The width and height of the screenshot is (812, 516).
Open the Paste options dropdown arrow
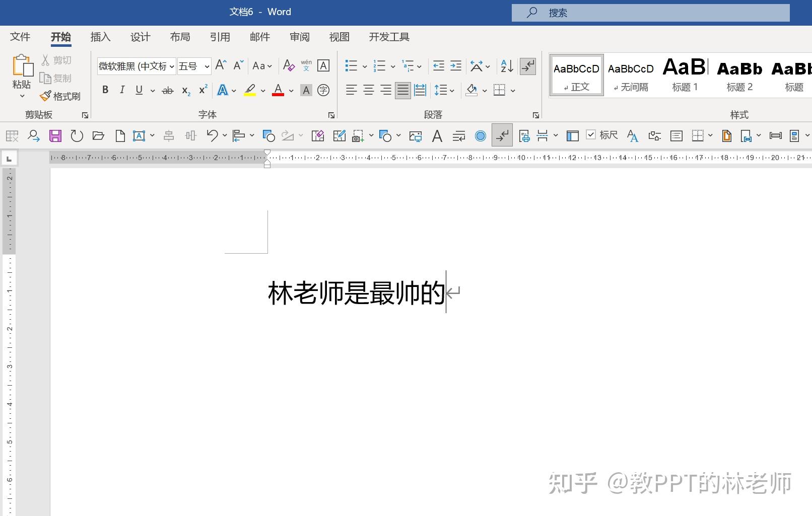coord(22,96)
